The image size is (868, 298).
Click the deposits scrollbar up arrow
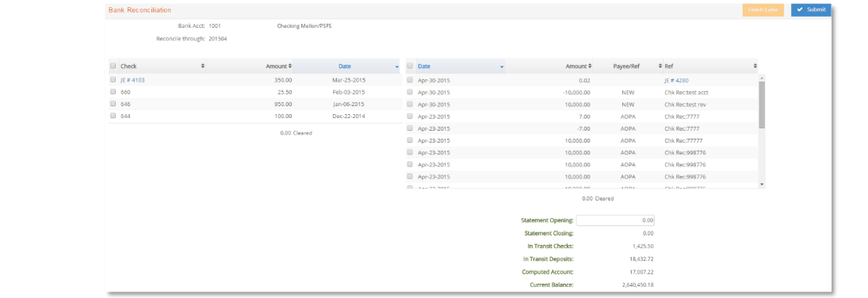click(x=762, y=78)
